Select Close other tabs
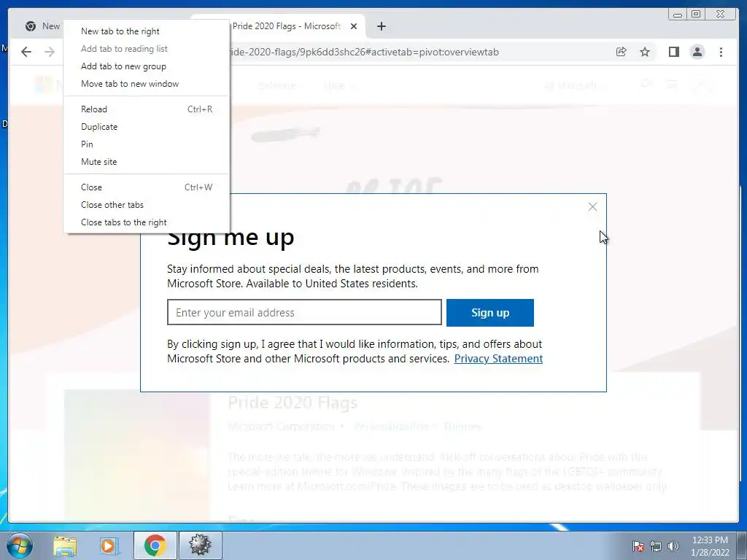 tap(146, 205)
